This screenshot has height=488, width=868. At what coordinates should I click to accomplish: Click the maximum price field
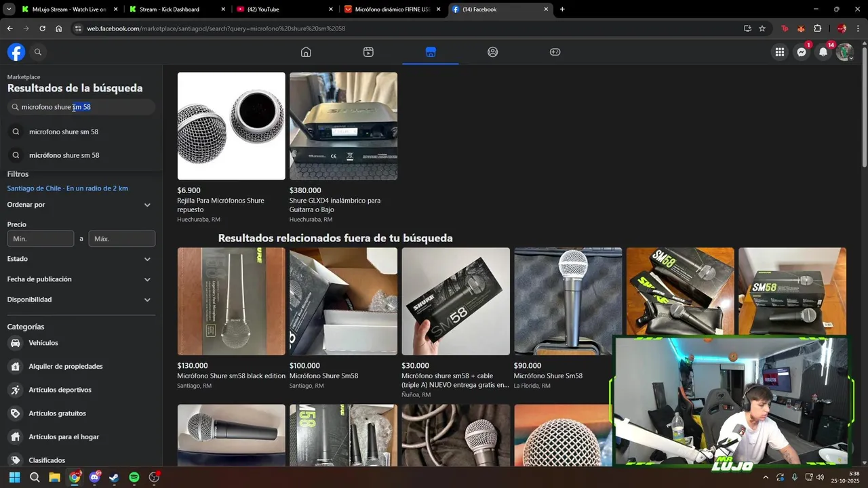pos(122,239)
